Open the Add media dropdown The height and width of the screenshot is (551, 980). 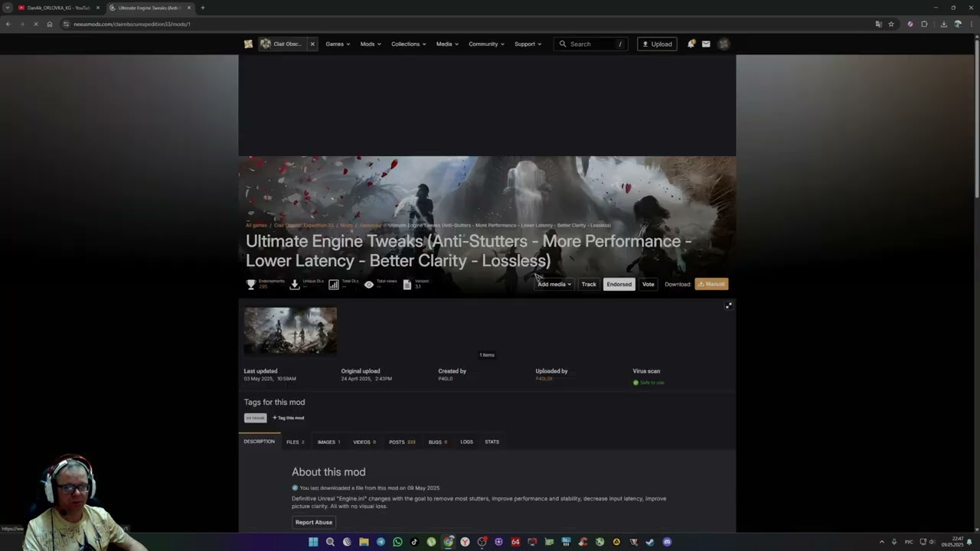click(x=554, y=284)
